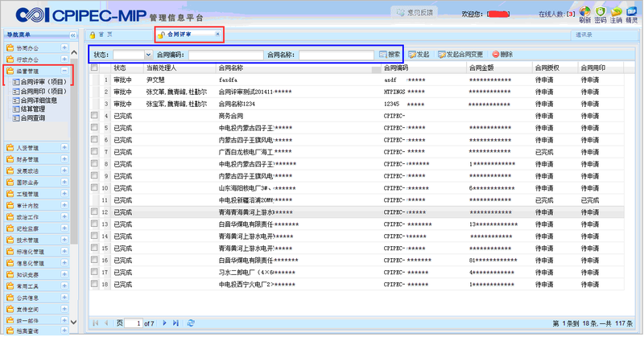Select the row named 合同名称1234

(357, 104)
